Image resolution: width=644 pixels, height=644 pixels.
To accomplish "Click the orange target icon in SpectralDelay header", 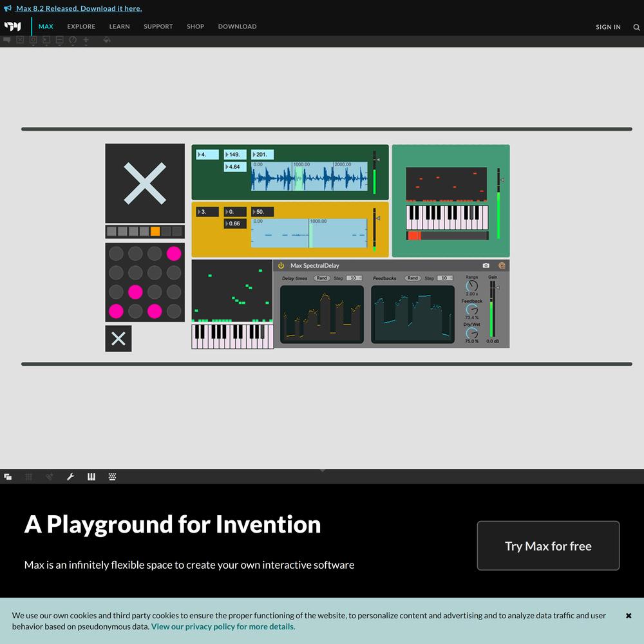I will [502, 266].
